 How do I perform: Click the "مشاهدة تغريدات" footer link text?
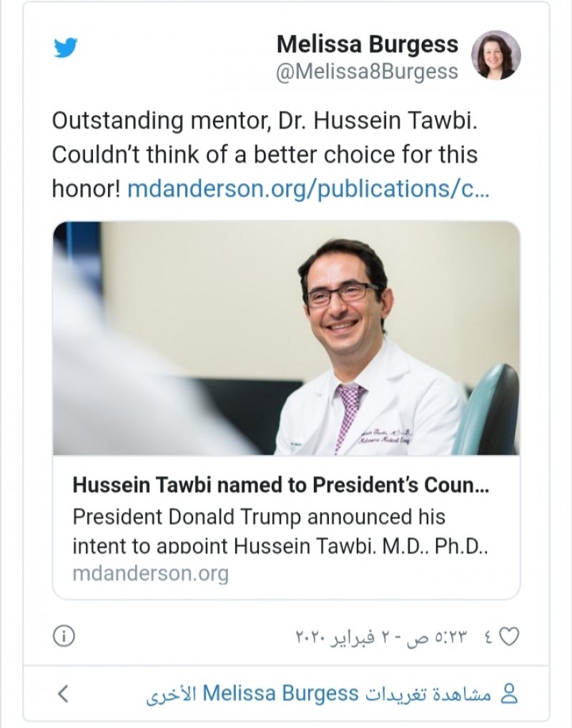(x=429, y=694)
